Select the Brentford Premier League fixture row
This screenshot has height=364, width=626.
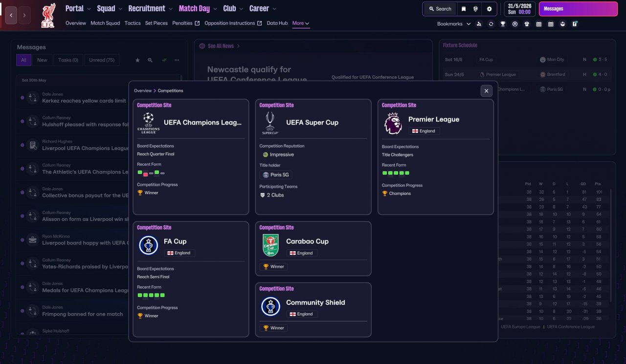[526, 75]
